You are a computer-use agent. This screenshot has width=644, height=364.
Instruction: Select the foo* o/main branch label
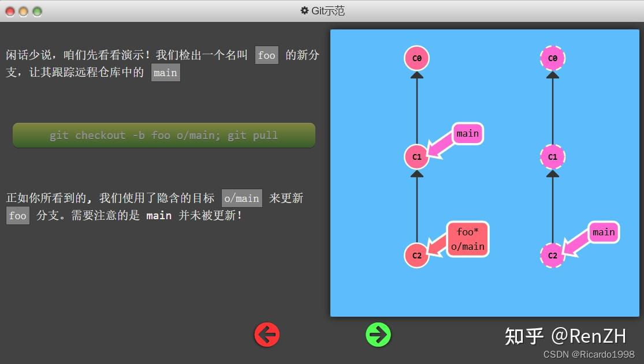(x=467, y=238)
